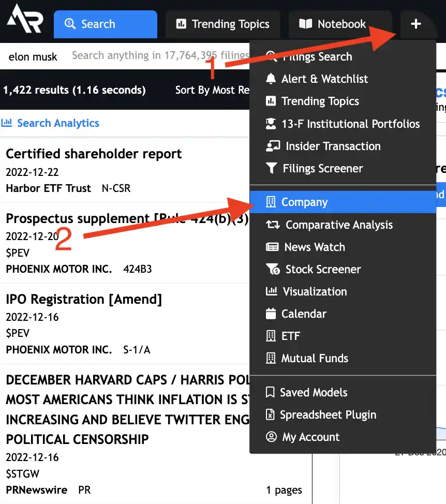Click the bell icon beside Alert & Watchlist
The width and height of the screenshot is (446, 504).
click(x=271, y=79)
